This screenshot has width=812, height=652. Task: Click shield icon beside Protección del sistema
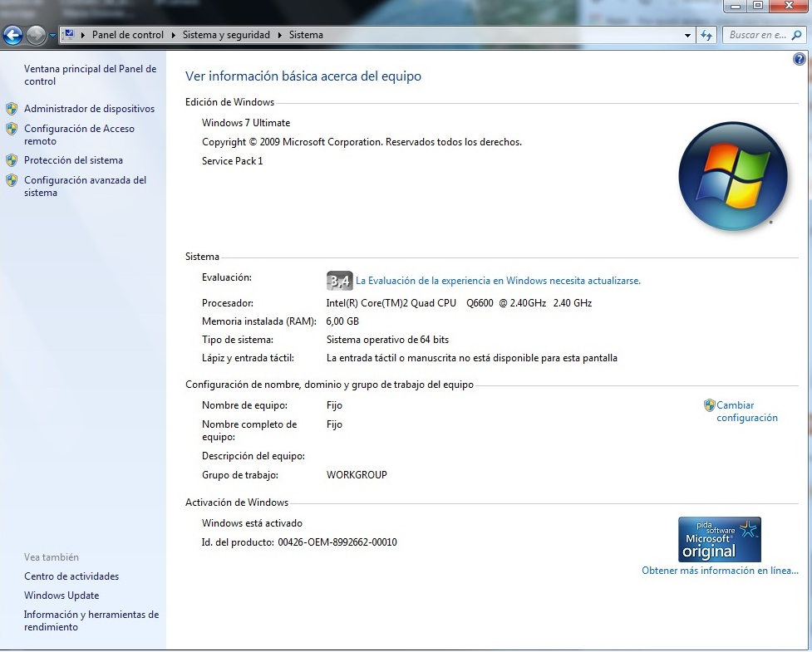click(12, 160)
